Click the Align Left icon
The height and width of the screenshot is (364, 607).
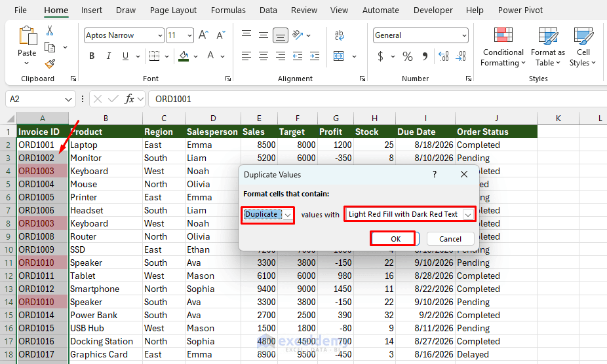pyautogui.click(x=246, y=56)
